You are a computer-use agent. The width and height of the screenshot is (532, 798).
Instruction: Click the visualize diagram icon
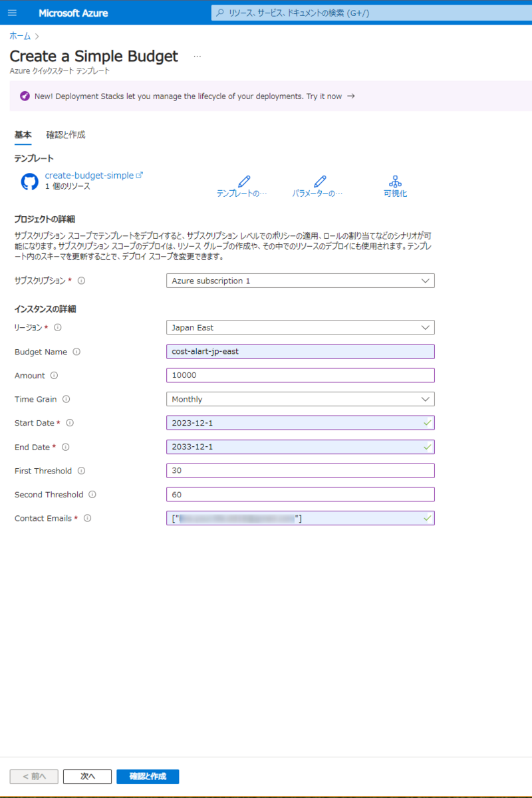click(395, 181)
